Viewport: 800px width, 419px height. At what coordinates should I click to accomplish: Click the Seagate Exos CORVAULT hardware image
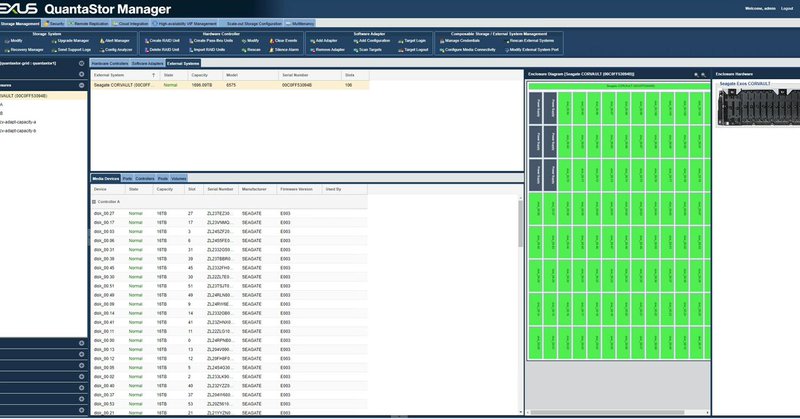coord(759,106)
